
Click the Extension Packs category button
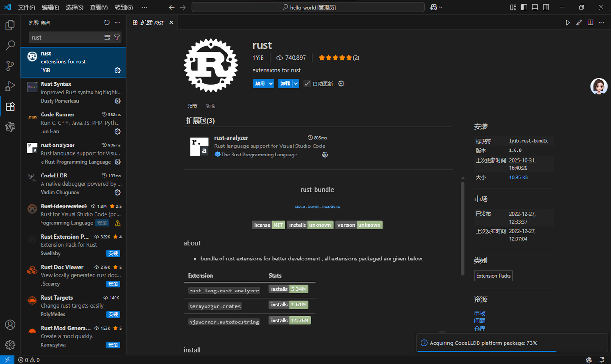[494, 276]
